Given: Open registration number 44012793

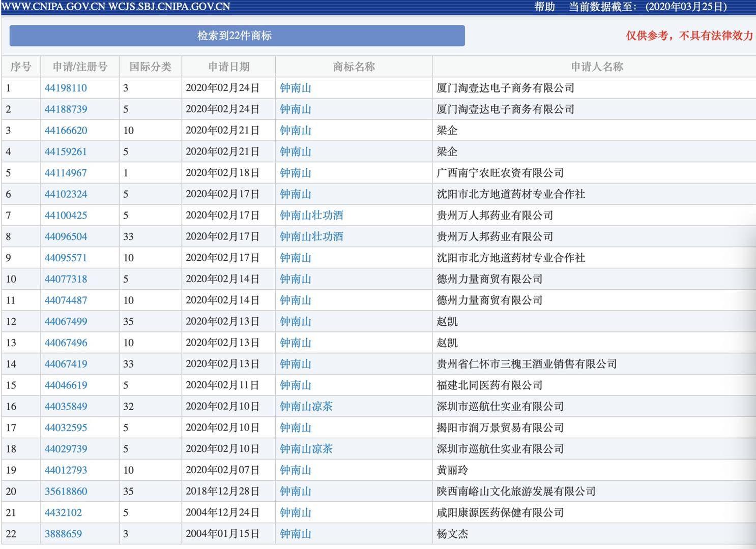Looking at the screenshot, I should coord(66,470).
